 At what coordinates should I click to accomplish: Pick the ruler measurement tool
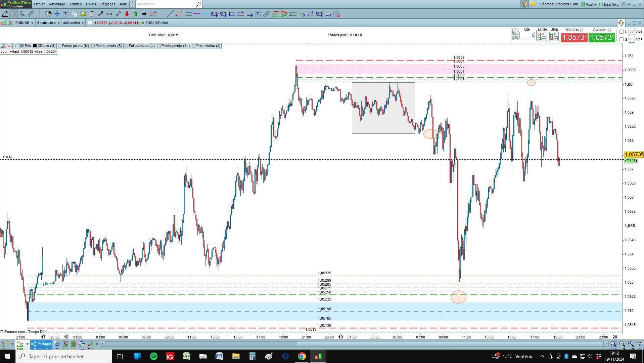coord(31,14)
